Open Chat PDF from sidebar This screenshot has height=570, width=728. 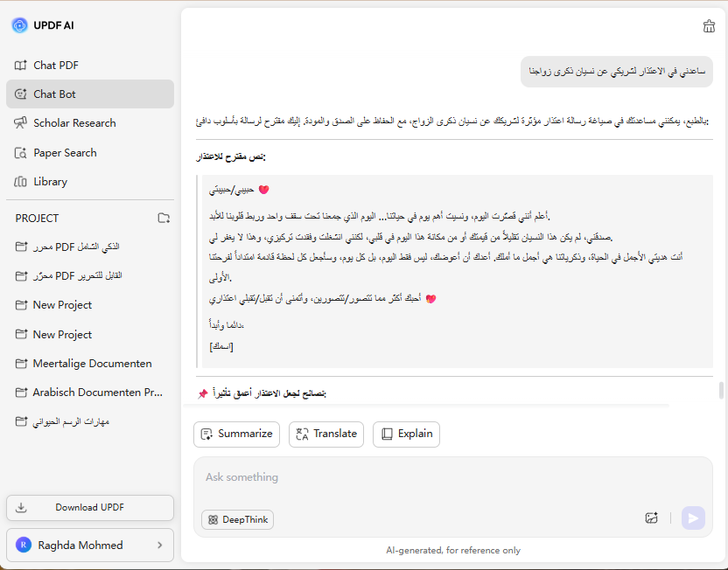point(90,66)
